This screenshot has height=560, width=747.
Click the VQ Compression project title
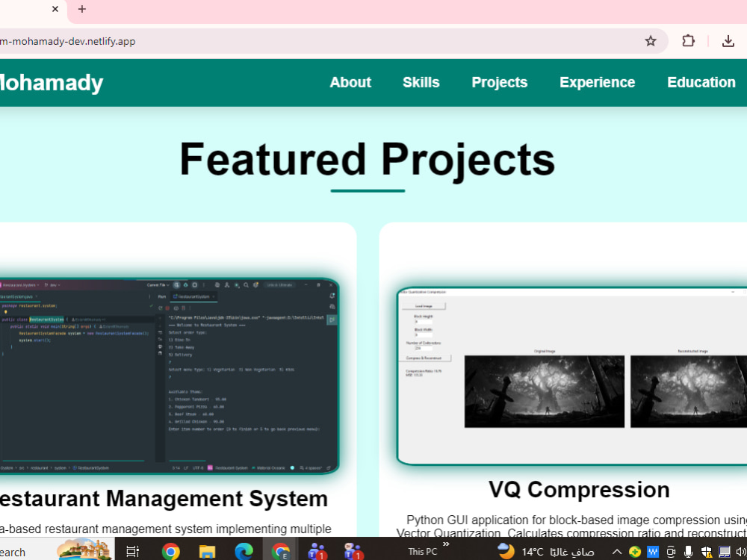tap(579, 490)
